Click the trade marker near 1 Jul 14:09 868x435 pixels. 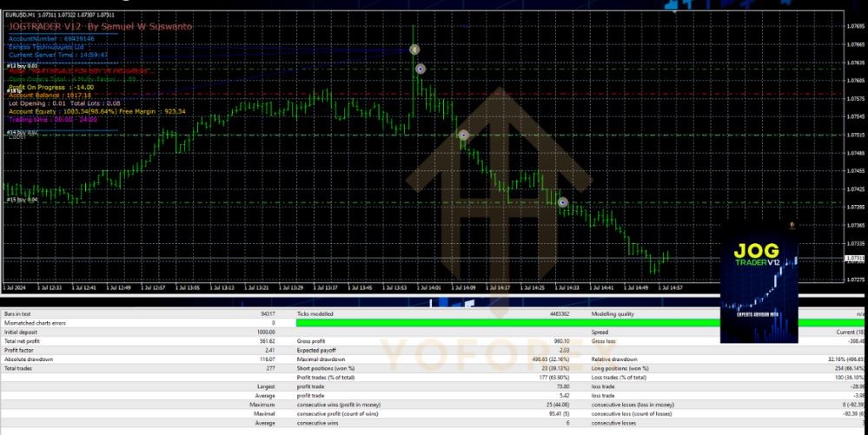point(463,135)
